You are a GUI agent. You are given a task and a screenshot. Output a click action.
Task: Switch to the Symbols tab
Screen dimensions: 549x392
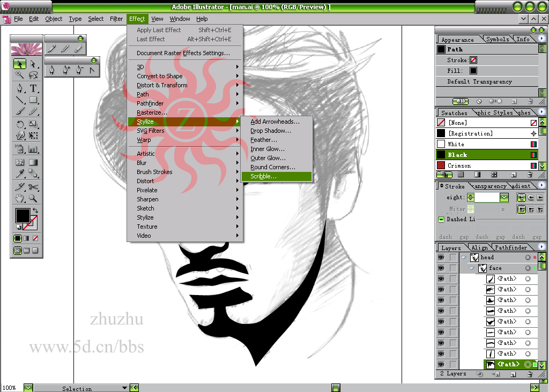click(x=498, y=39)
